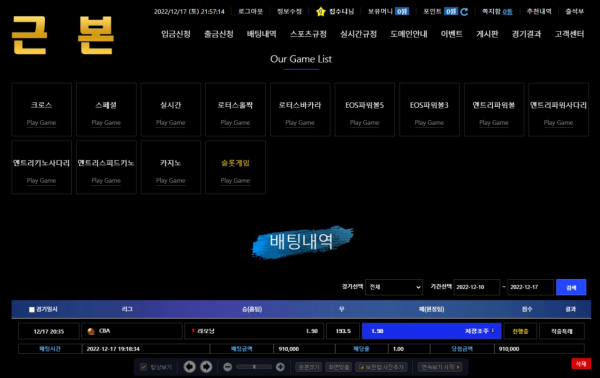
Task: Check the select-all box beside 경기일시
Action: tap(32, 310)
